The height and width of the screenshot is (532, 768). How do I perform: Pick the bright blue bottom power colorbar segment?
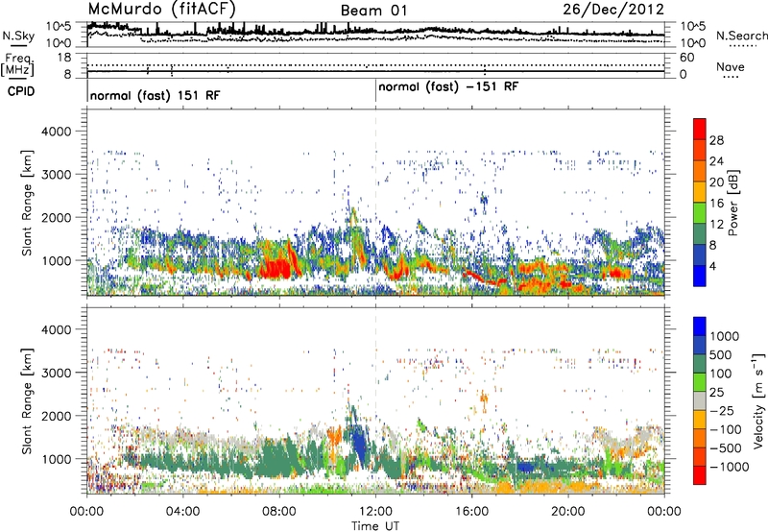(700, 277)
